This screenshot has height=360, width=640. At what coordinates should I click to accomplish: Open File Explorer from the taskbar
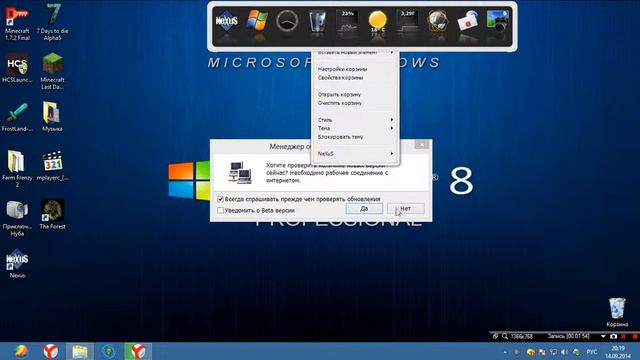pos(80,351)
